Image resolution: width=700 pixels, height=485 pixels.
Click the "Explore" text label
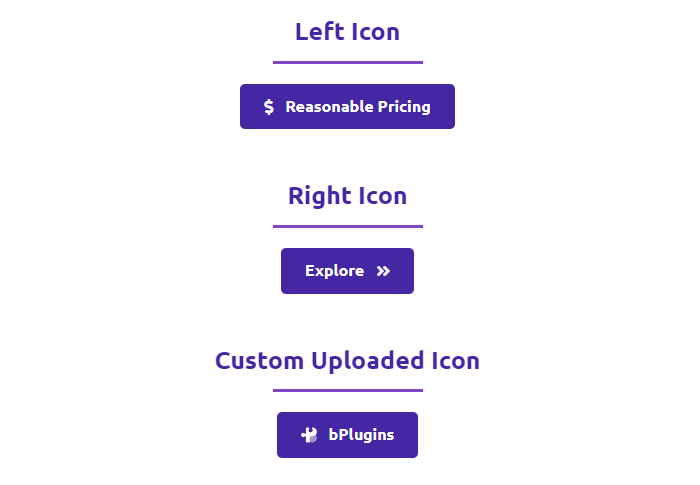point(334,271)
